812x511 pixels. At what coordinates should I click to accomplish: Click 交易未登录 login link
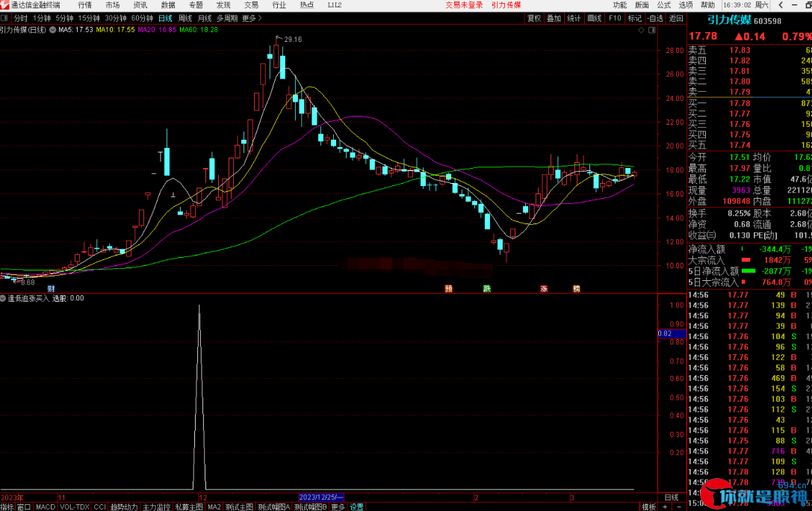tap(464, 4)
